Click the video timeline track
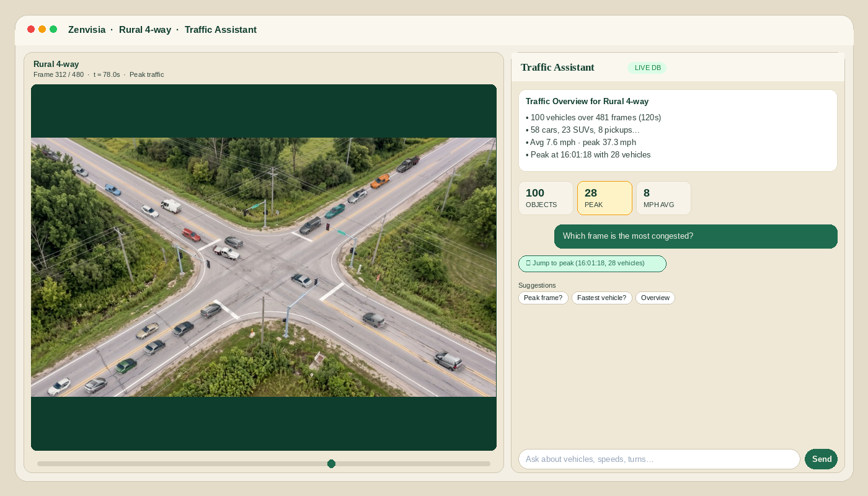868x496 pixels. pyautogui.click(x=263, y=464)
